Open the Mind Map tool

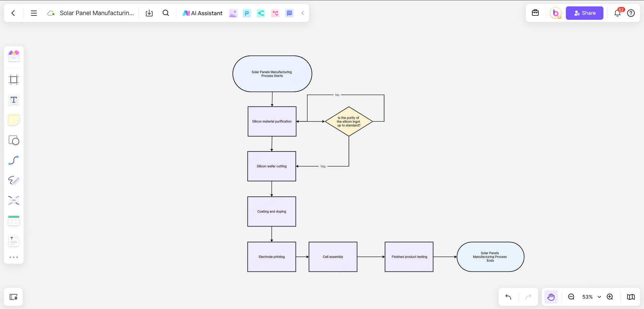click(14, 200)
